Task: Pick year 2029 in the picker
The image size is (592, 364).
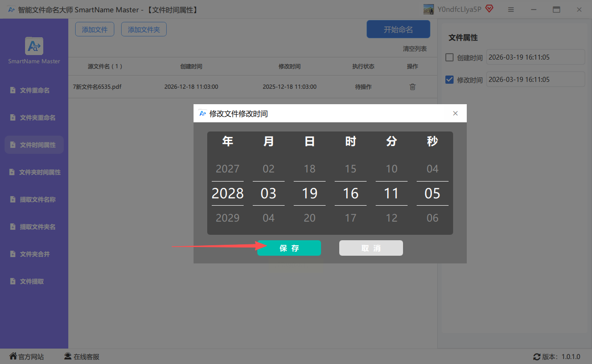Action: (228, 218)
